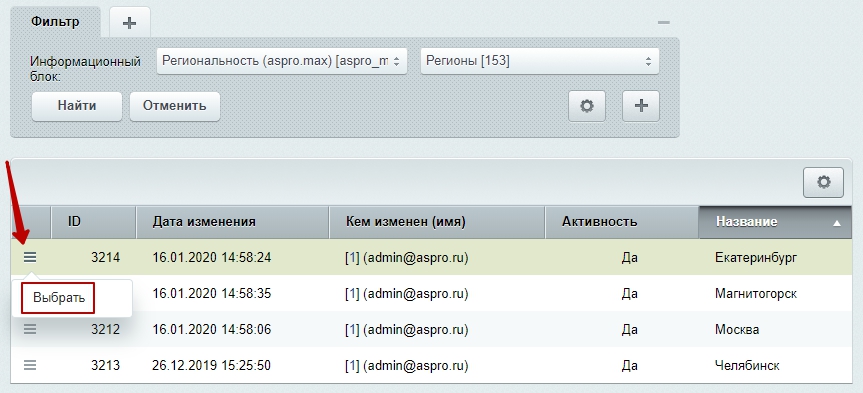
Task: Open table settings gear button
Action: [x=823, y=182]
